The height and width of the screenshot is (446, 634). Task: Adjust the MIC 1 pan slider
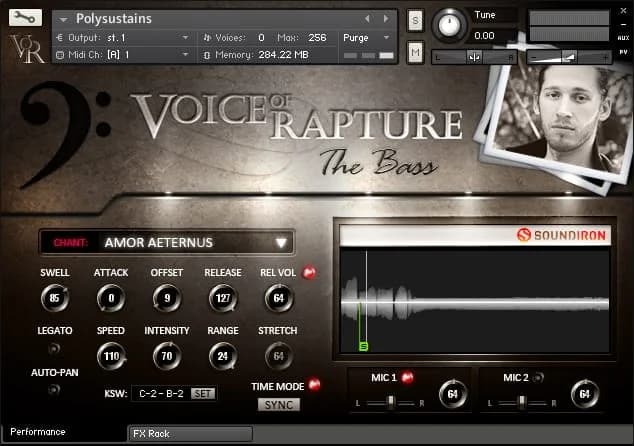[390, 403]
